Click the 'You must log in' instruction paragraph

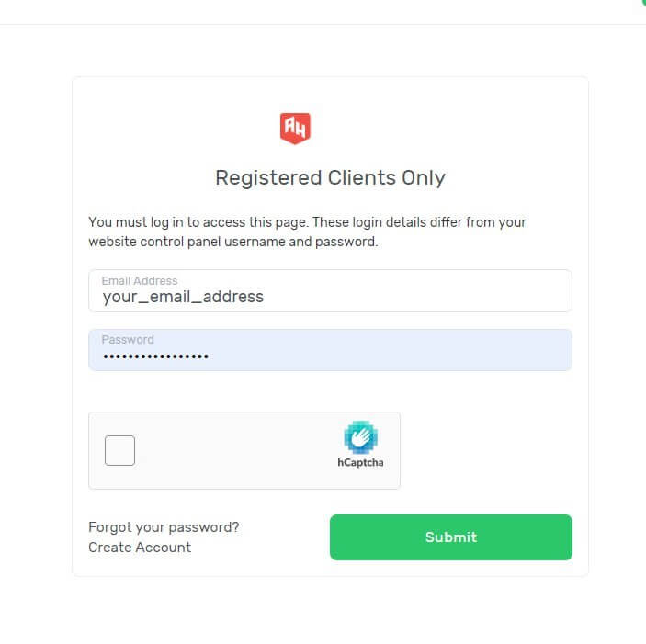pos(307,232)
